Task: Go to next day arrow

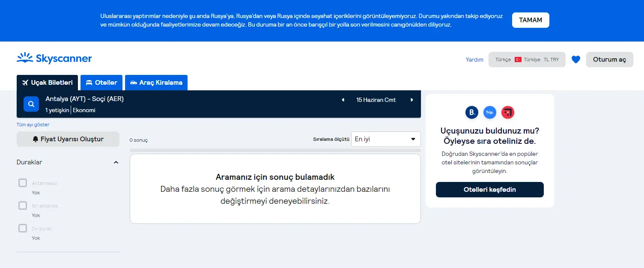Action: coord(412,100)
